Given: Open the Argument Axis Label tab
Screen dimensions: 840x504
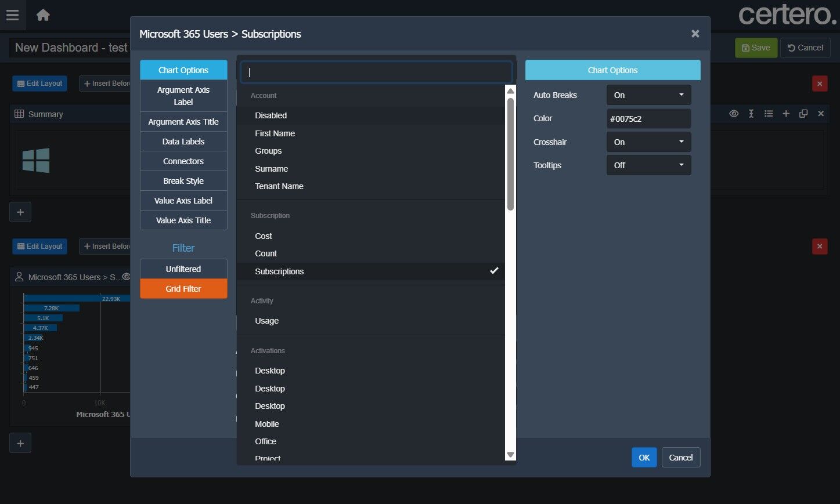Looking at the screenshot, I should pos(183,96).
